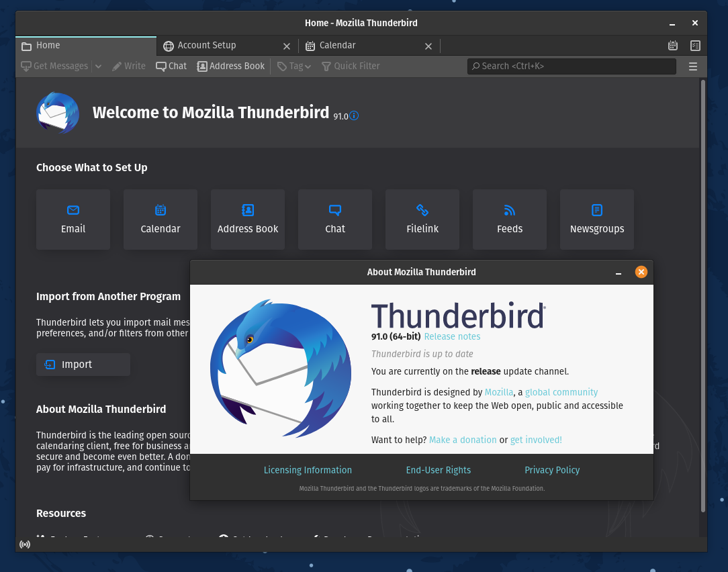Screen dimensions: 728x572
Task: Click the version info icon beside 91.0
Action: [354, 115]
